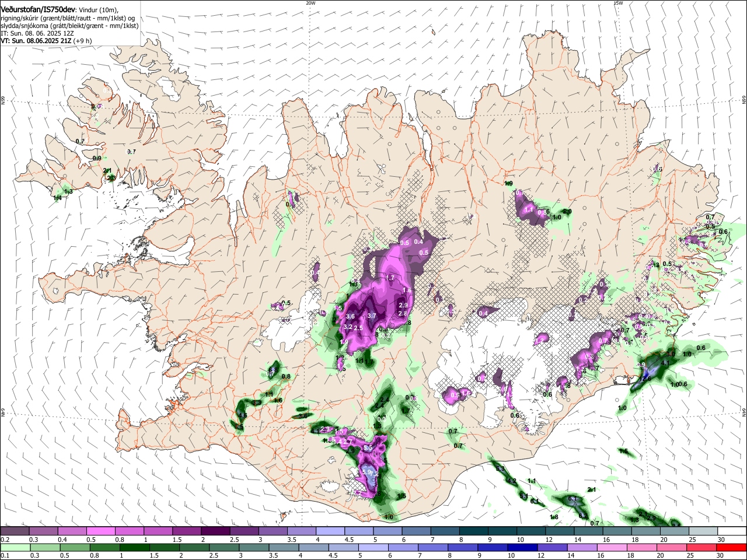Click the darkest purple snow legend swatch labeled 2

point(215,531)
